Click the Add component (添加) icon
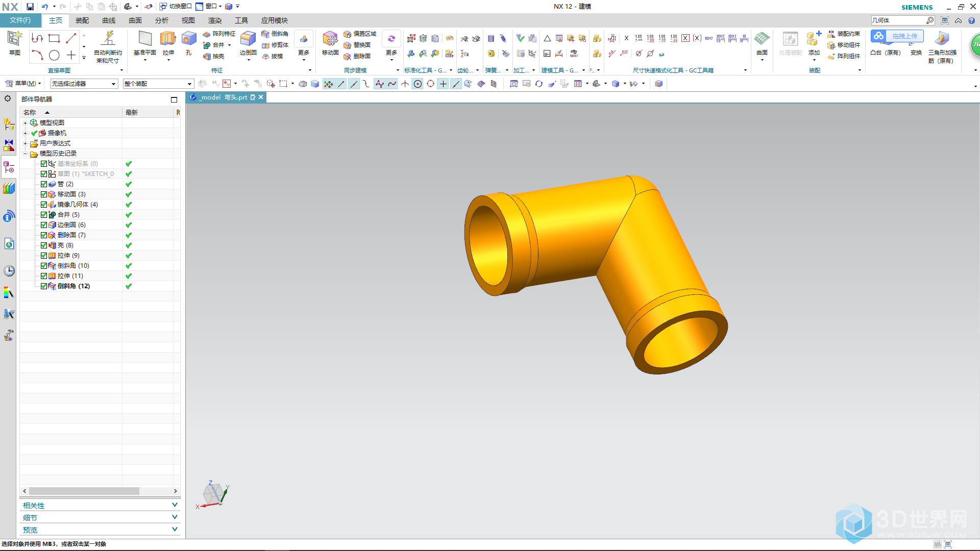 point(814,39)
